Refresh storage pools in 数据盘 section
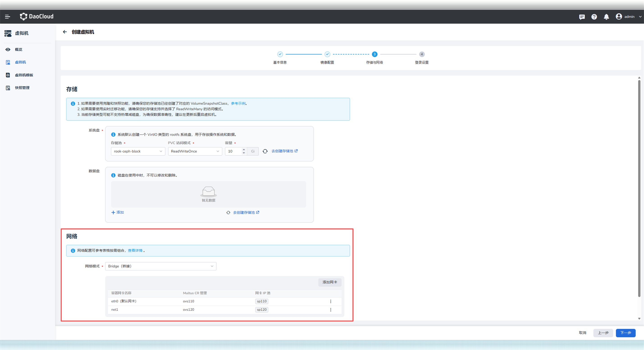Screen dimensions: 644x350 (x=228, y=213)
